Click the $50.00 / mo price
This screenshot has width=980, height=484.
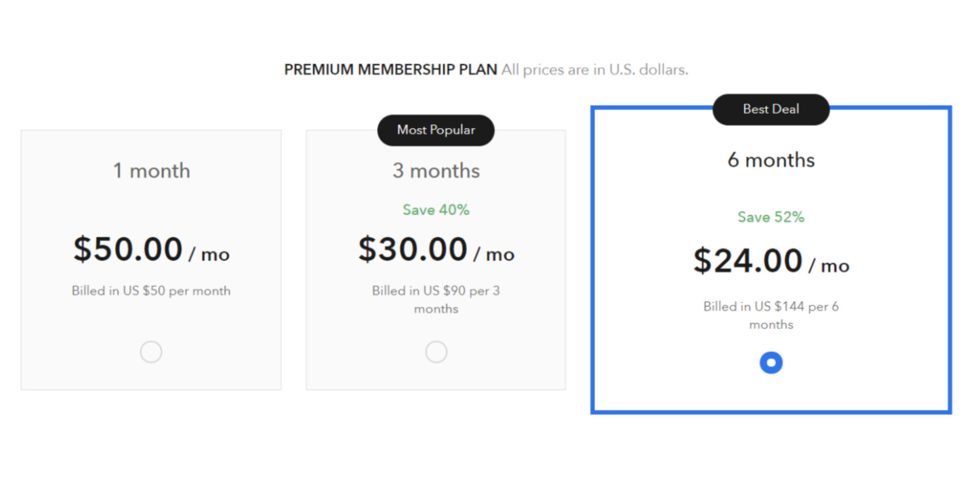[x=152, y=250]
